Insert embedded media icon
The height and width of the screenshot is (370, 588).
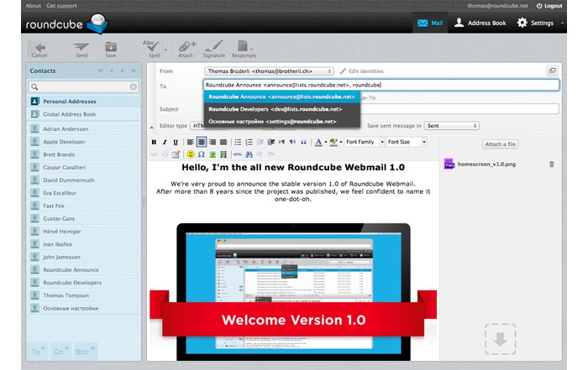tap(223, 154)
